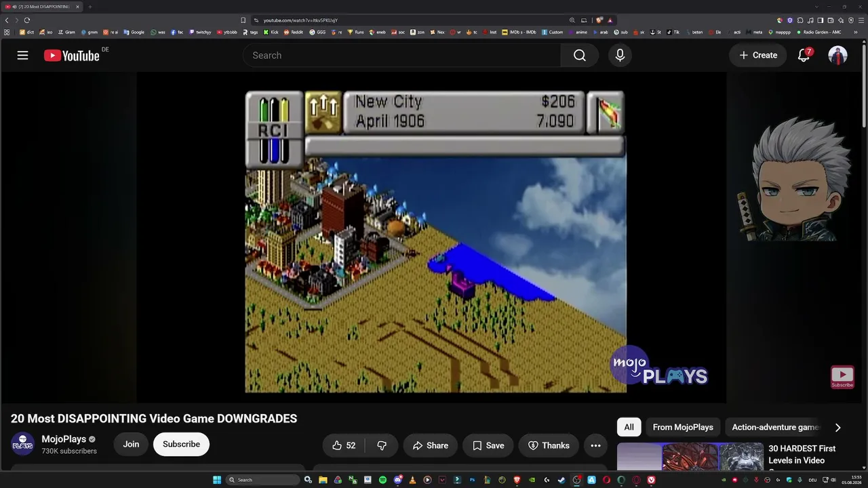Open the browser main menu
Screen dimensions: 868x488
pyautogui.click(x=861, y=20)
